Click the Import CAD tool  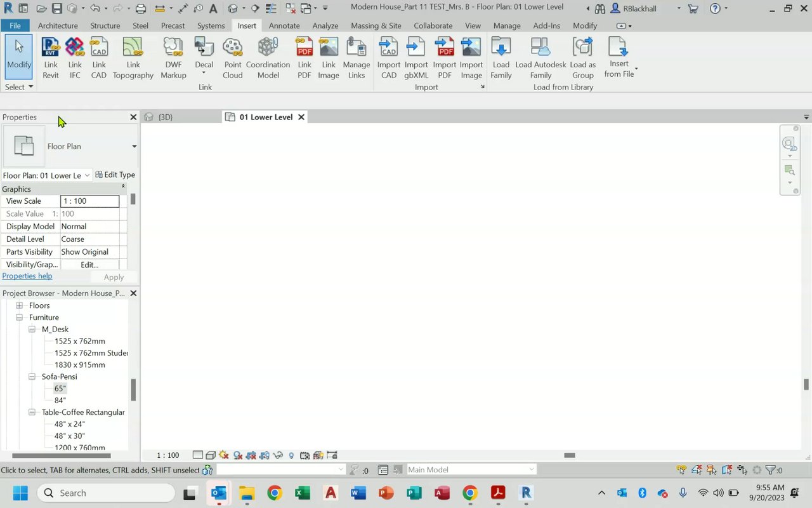(x=389, y=58)
